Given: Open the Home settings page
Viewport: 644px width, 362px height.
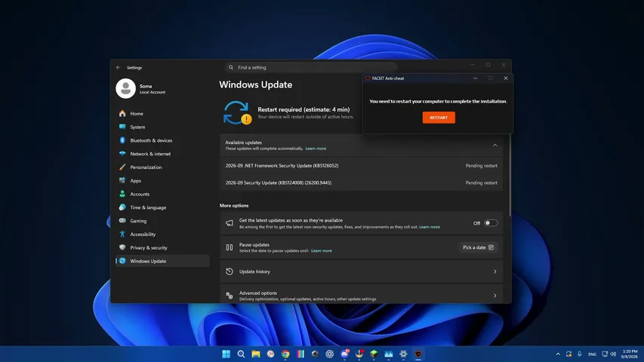Looking at the screenshot, I should pyautogui.click(x=162, y=114).
